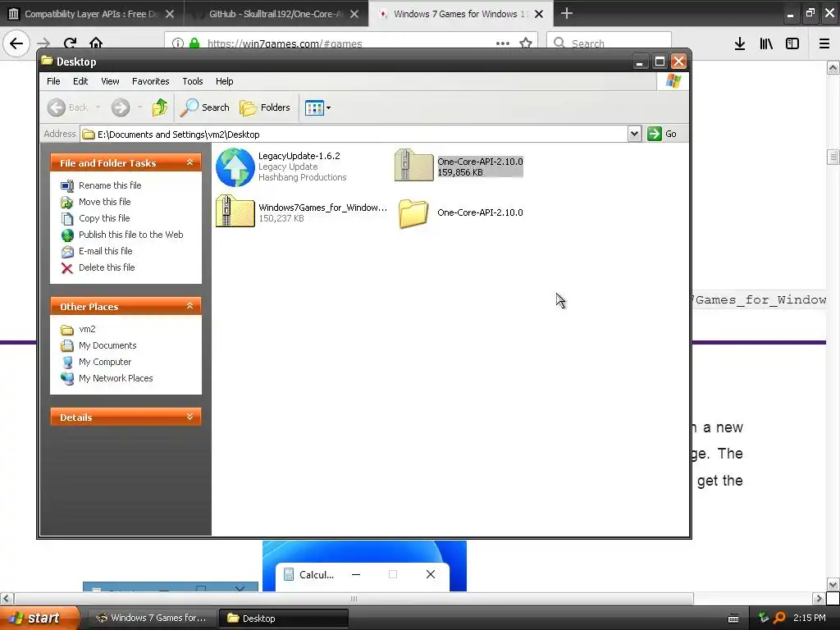Go to My Network Places

point(116,378)
